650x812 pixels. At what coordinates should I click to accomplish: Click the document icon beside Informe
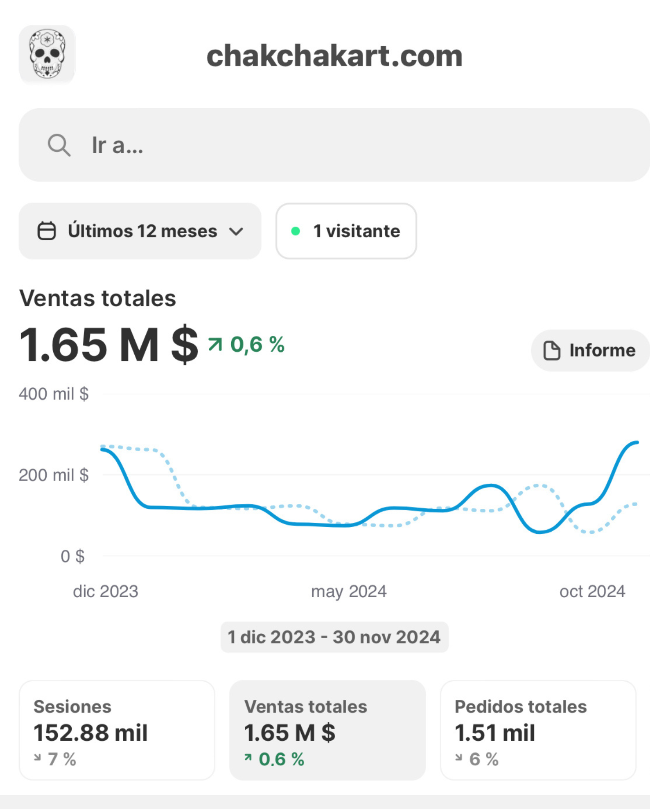551,351
